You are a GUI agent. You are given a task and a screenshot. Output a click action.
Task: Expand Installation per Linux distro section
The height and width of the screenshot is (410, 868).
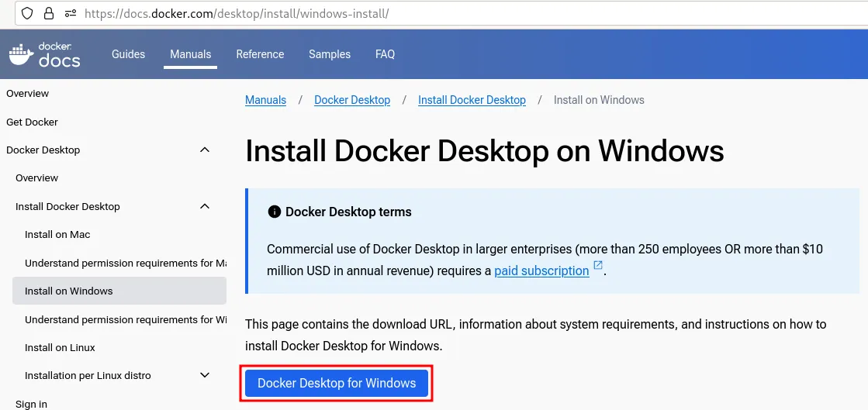[x=205, y=375]
